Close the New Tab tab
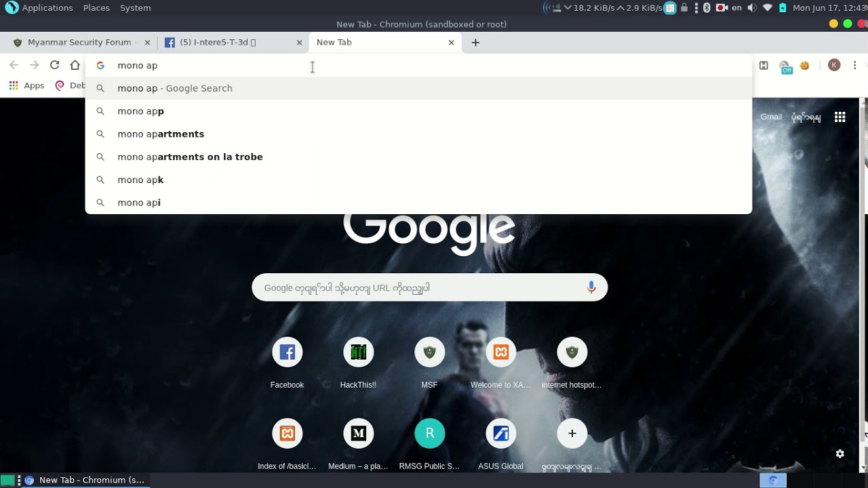The image size is (868, 488). pos(451,43)
